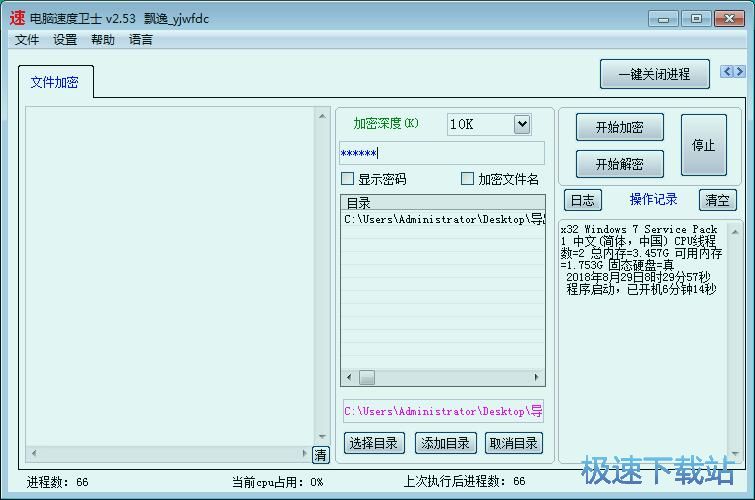Open the 日志 log button
This screenshot has height=500, width=755.
(583, 200)
